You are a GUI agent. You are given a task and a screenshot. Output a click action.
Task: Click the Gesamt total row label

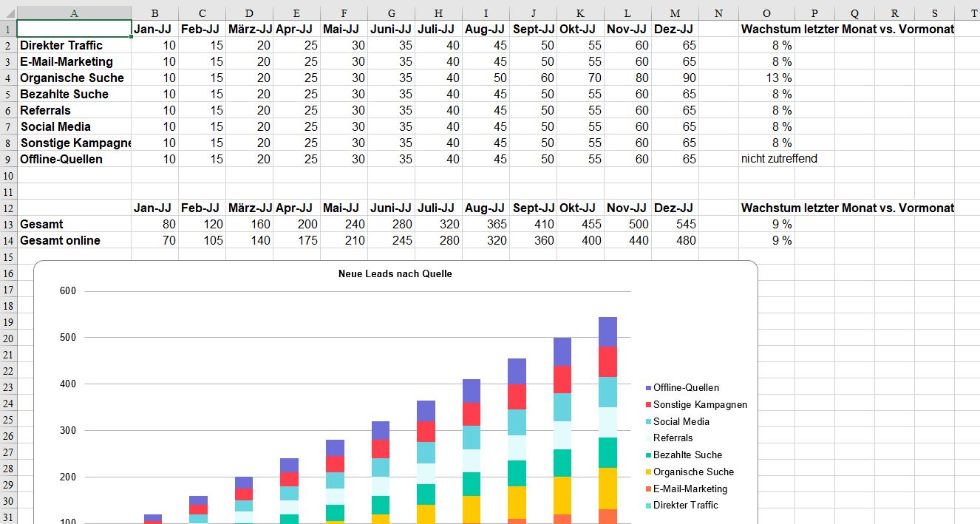74,224
